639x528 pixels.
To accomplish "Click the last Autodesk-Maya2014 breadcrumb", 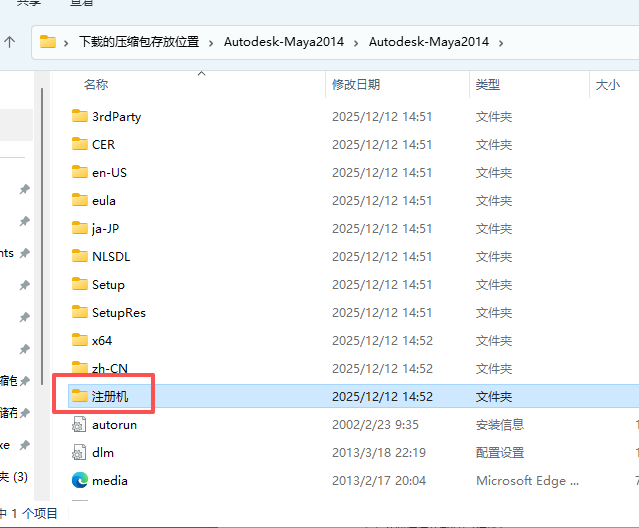I will (429, 42).
